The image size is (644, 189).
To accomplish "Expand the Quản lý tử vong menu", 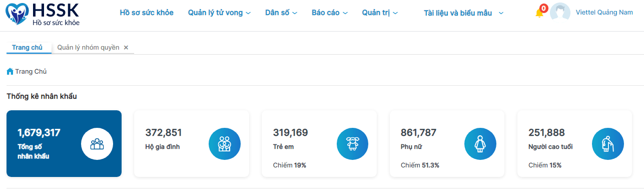I will pos(219,13).
